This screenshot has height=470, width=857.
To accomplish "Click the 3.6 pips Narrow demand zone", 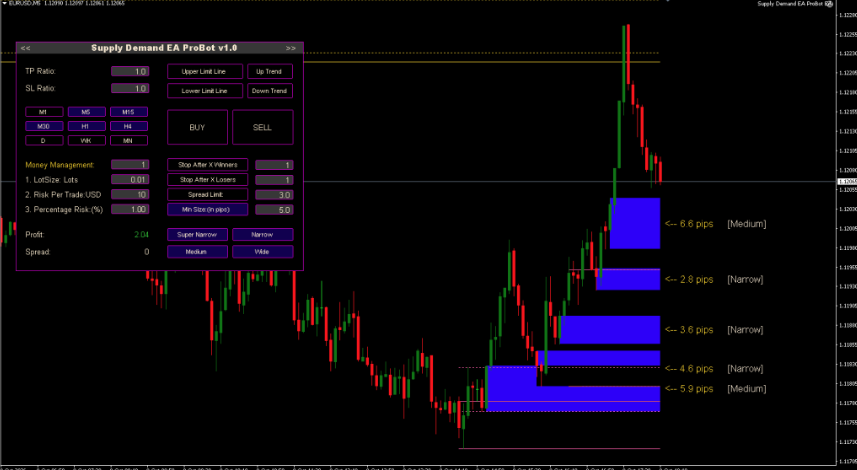I will 610,330.
